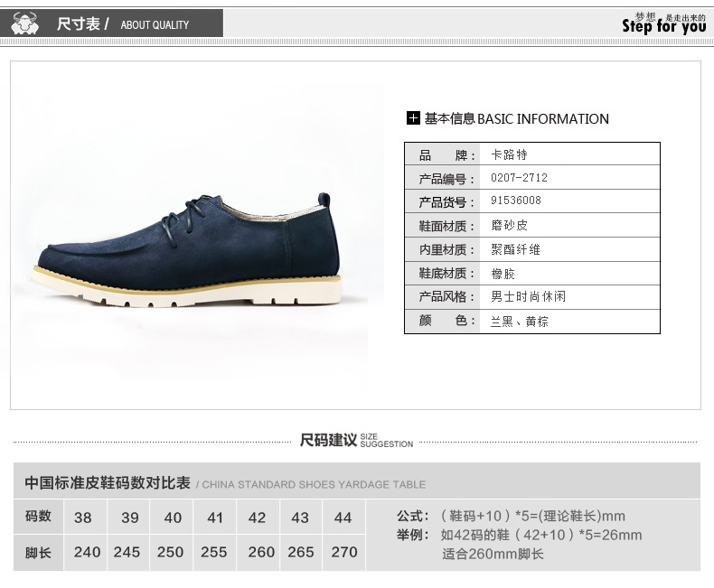Screen dimensions: 714x588
Task: Select size 42 in the size table
Action: 257,518
